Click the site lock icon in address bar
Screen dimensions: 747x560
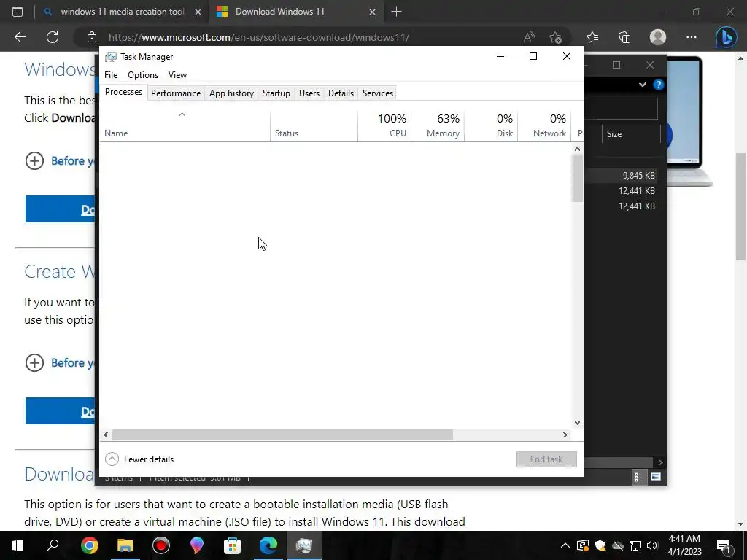[92, 37]
